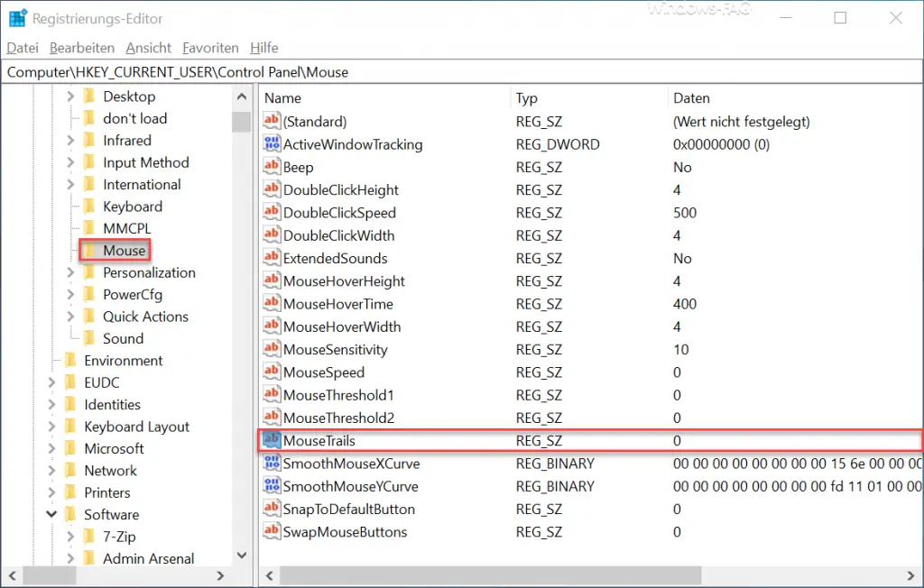Collapse the expanded Software branch chevron
Viewport: 924px width, 588px height.
pyautogui.click(x=51, y=514)
